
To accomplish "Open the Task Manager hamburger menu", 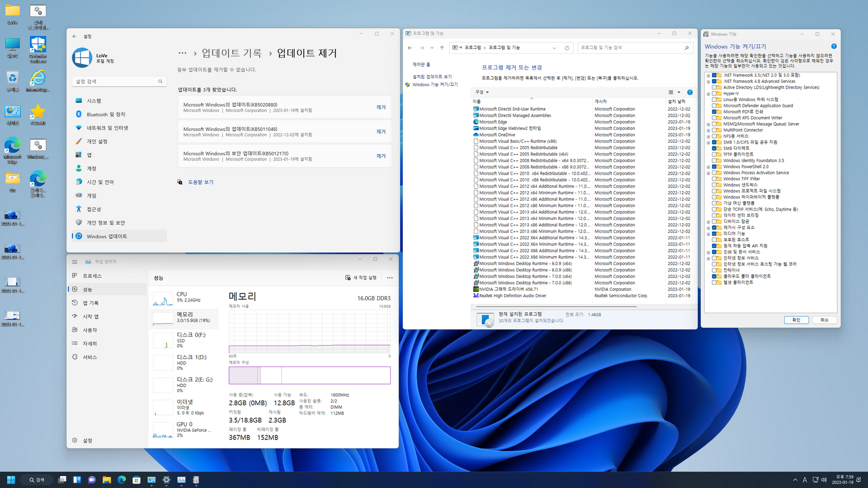I will pyautogui.click(x=75, y=262).
